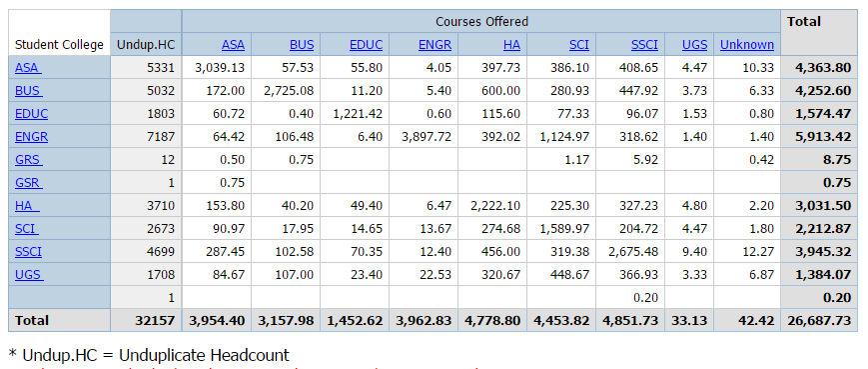The height and width of the screenshot is (369, 868).
Task: Select cell value 448.67 in UGS row
Action: [x=571, y=275]
